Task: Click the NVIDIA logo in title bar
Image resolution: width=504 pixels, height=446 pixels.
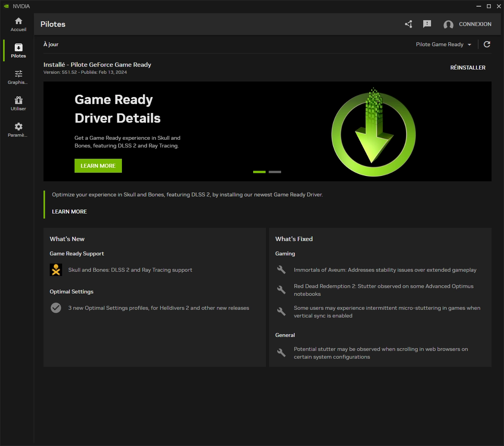Action: pyautogui.click(x=6, y=6)
